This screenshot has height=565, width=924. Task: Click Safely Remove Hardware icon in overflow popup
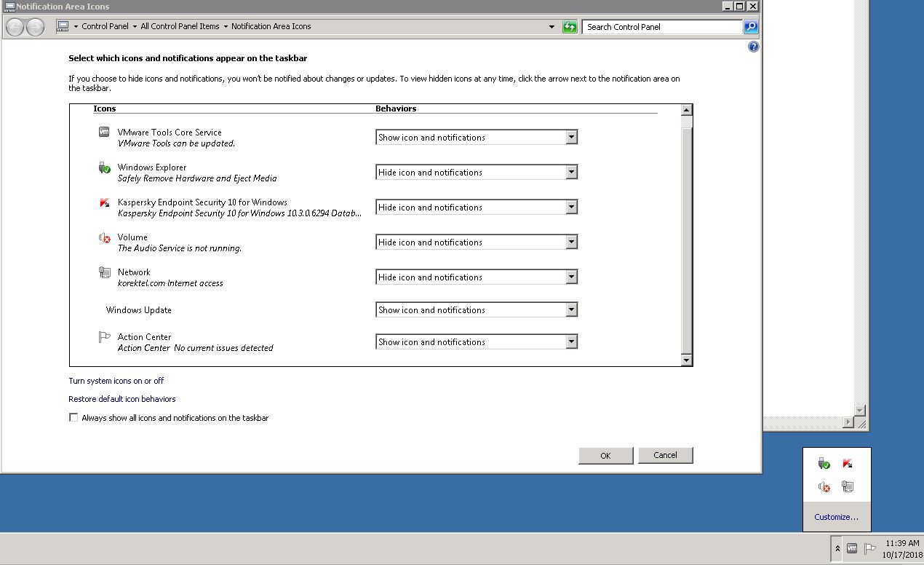click(824, 464)
